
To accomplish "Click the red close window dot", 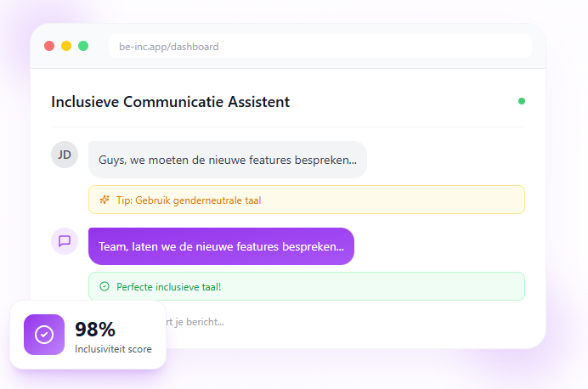I will pos(49,46).
